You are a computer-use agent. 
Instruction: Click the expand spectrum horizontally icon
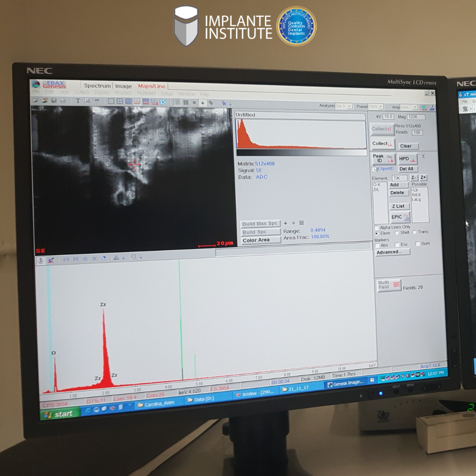click(x=66, y=259)
